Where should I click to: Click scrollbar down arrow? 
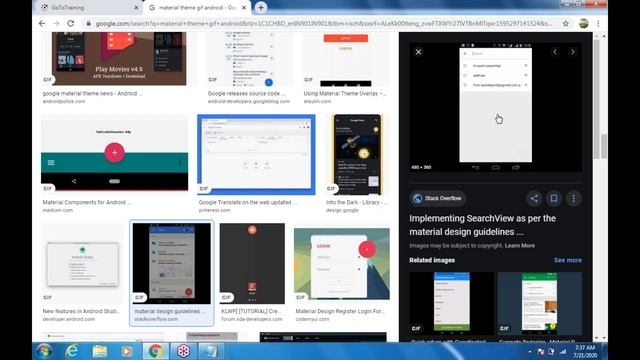(604, 338)
